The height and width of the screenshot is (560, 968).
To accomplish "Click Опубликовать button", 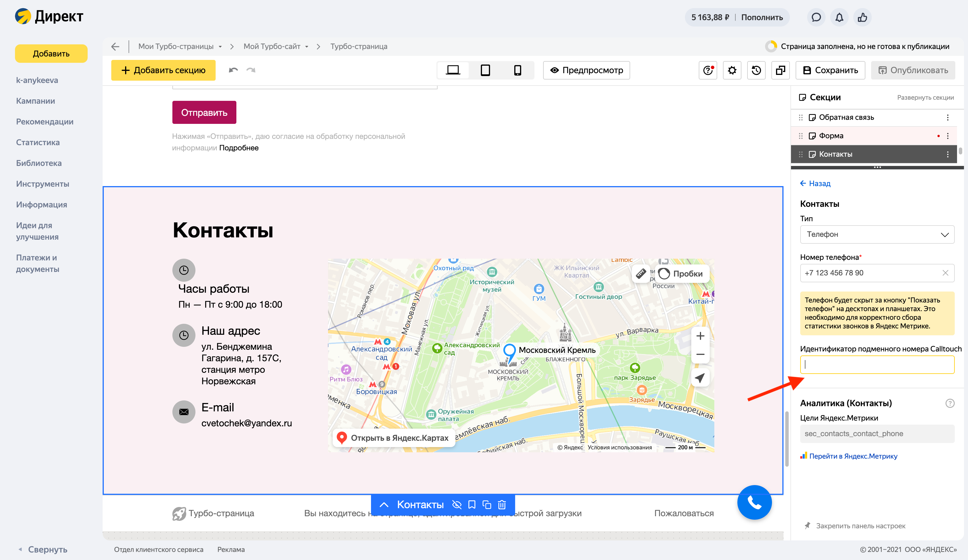I will click(913, 70).
